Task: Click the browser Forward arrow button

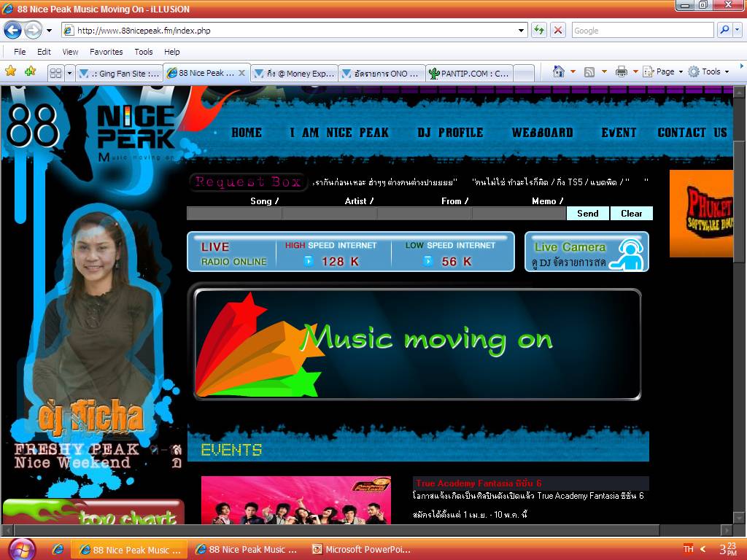Action: 33,31
